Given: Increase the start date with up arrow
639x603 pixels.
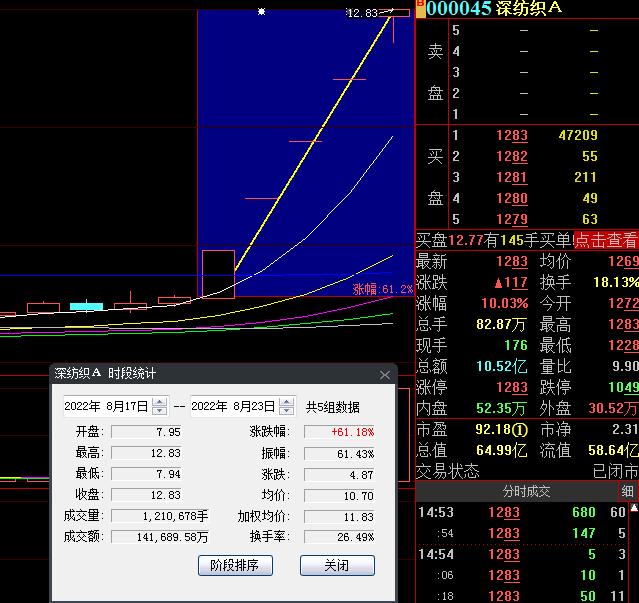Looking at the screenshot, I should (x=160, y=402).
